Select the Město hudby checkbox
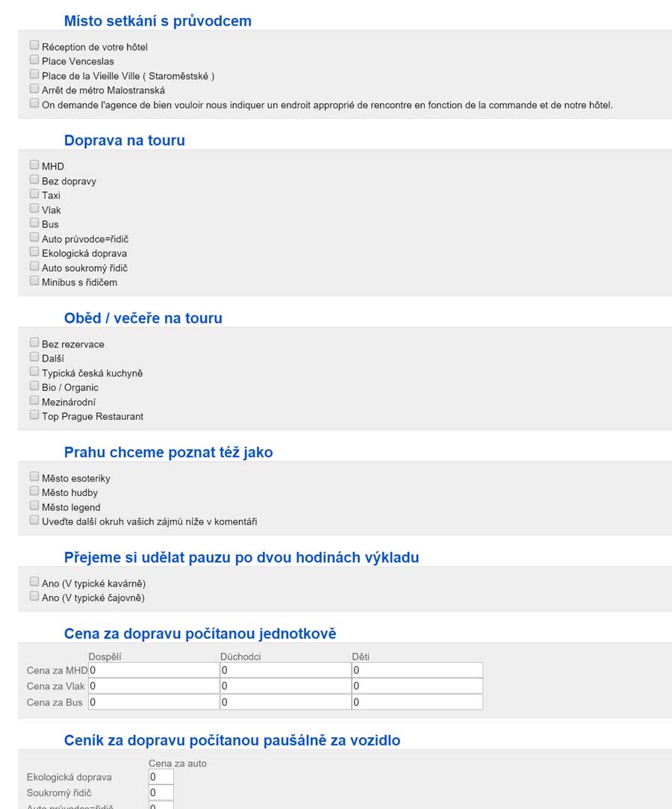 point(34,492)
